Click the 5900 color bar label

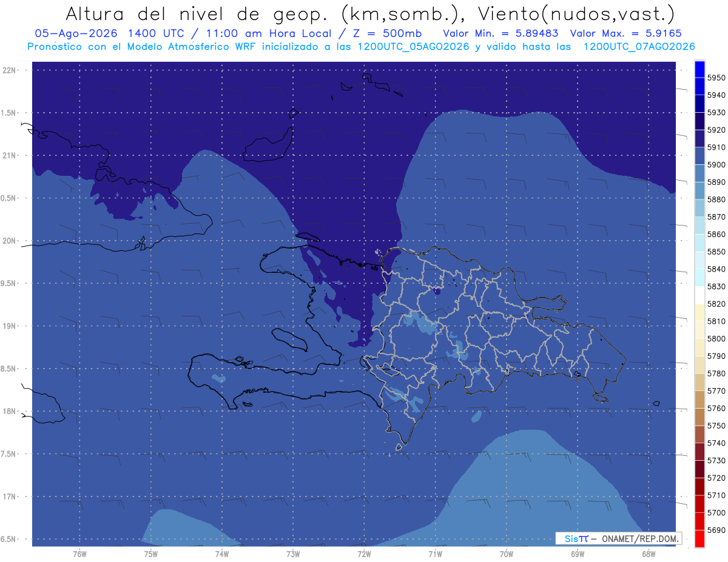716,165
